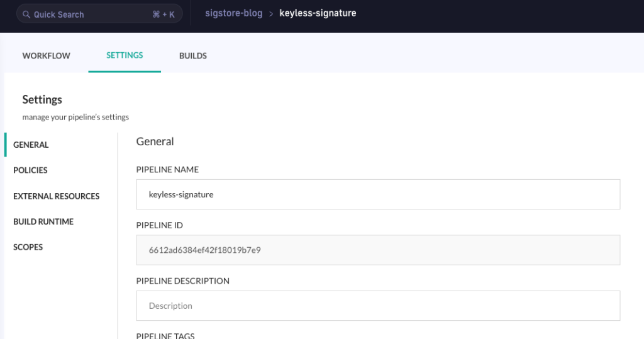
Task: Open the Build Runtime section
Action: click(x=43, y=222)
